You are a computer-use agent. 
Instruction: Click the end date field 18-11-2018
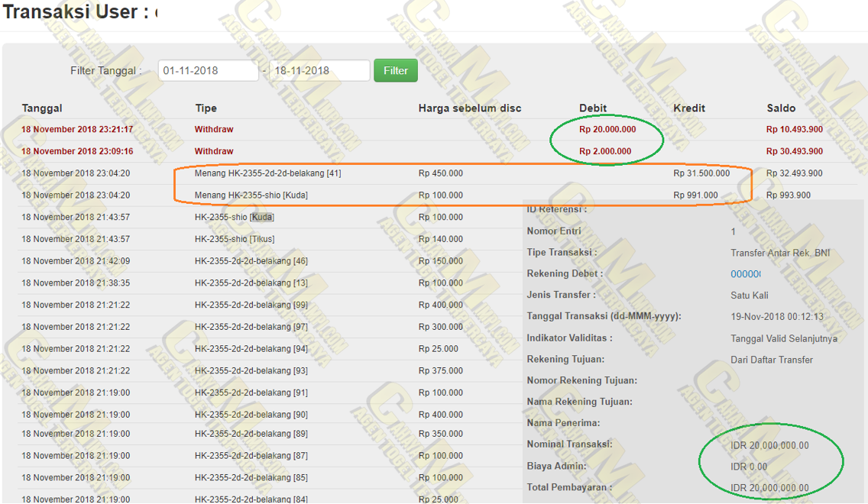point(319,70)
